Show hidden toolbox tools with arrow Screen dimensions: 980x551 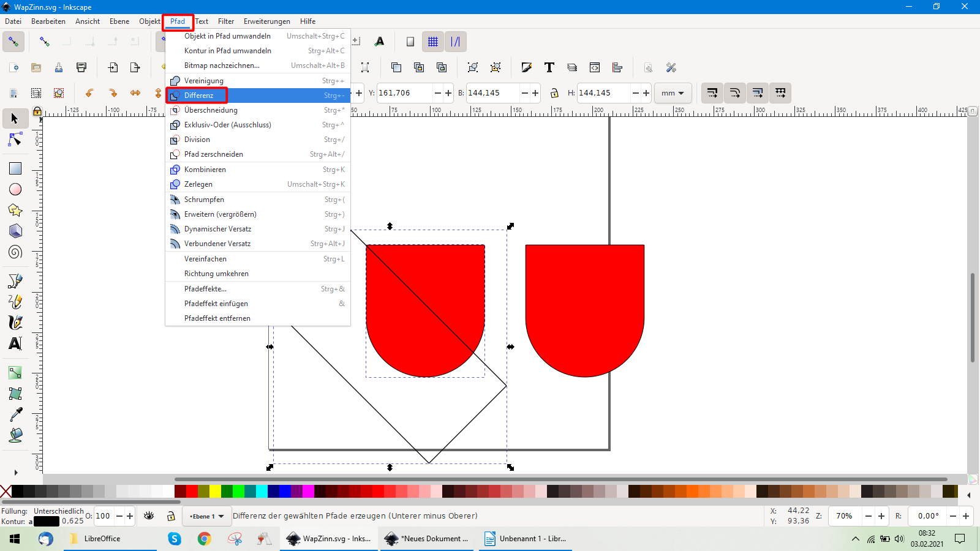pyautogui.click(x=15, y=472)
